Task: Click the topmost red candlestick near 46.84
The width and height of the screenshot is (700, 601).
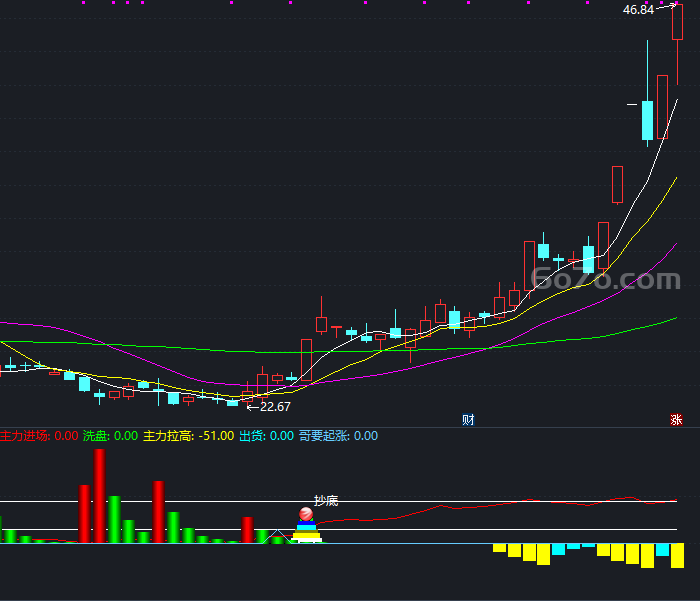Action: pos(677,22)
